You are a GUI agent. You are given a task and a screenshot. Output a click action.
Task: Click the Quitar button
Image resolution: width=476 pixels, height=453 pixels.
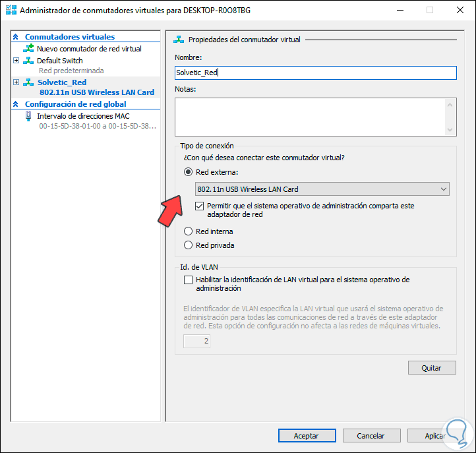432,368
